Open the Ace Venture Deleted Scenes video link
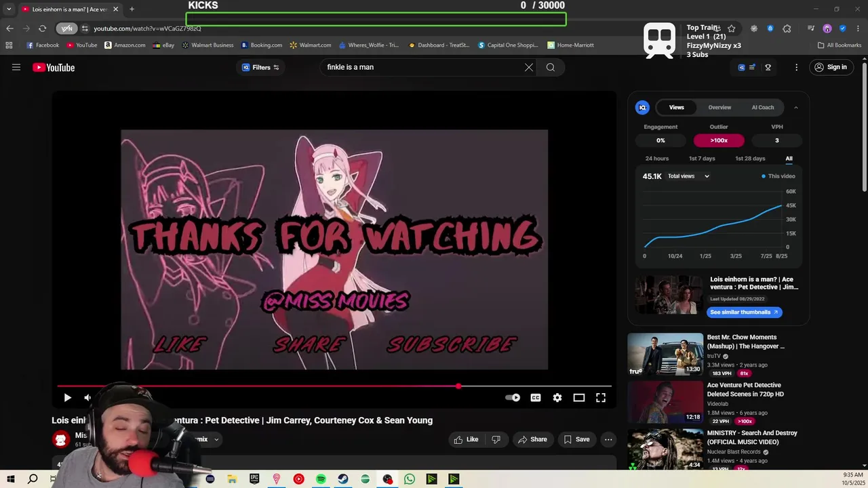The image size is (868, 488). pos(745,390)
